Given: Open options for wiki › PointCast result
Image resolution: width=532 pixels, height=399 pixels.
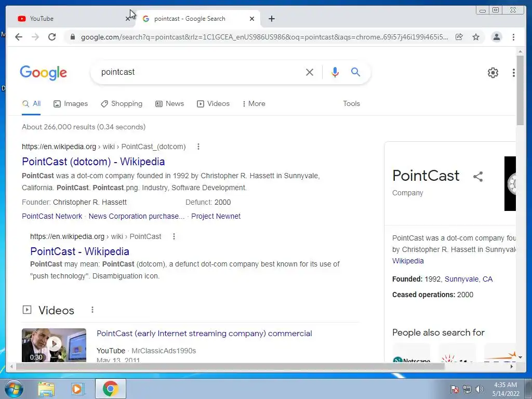Looking at the screenshot, I should [x=174, y=236].
